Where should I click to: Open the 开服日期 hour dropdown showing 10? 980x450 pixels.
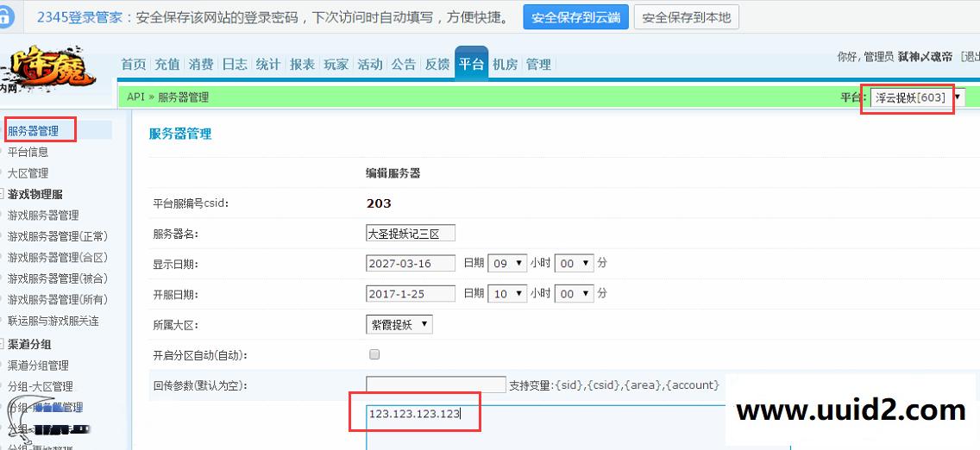point(507,293)
